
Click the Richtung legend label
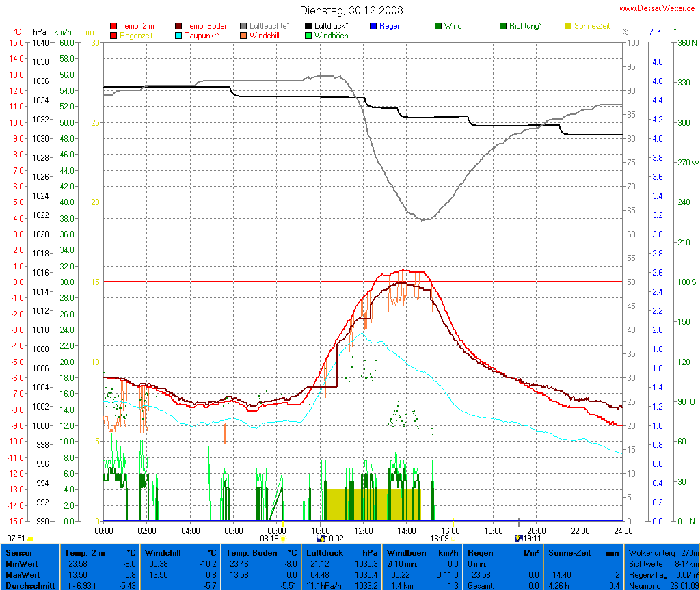[x=526, y=26]
